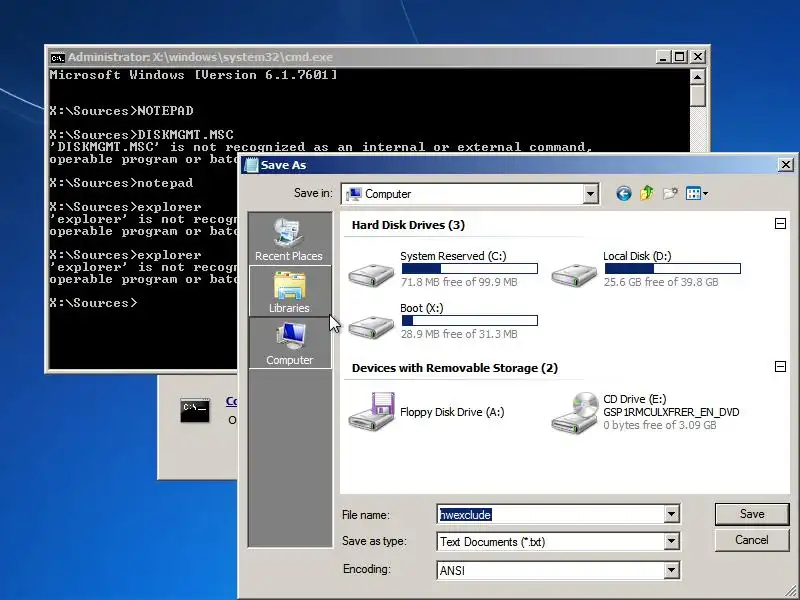The image size is (800, 600).
Task: Click the 'X:\Sources>NOTEPAD' line in cmd
Action: tap(121, 111)
